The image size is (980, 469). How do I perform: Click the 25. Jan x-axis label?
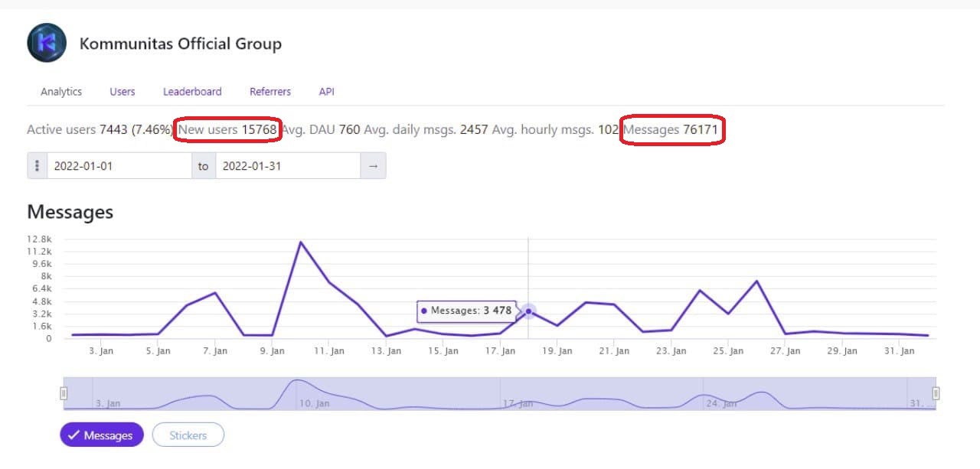[728, 351]
